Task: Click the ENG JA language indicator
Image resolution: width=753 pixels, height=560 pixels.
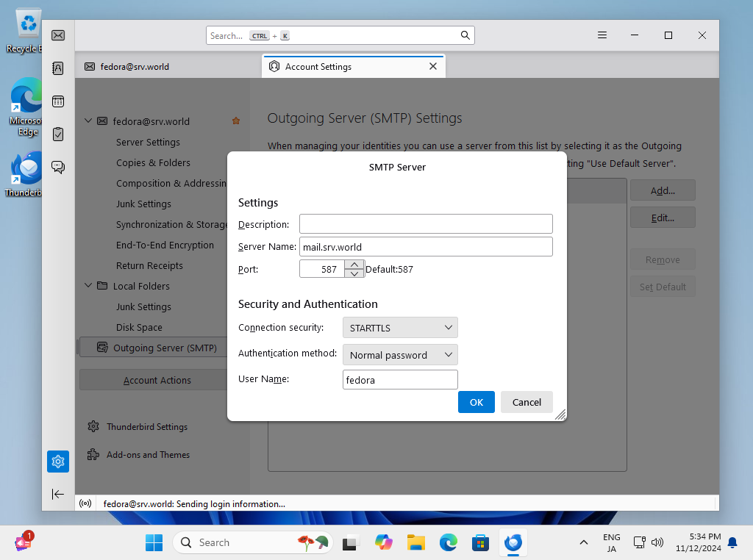Action: pos(611,542)
